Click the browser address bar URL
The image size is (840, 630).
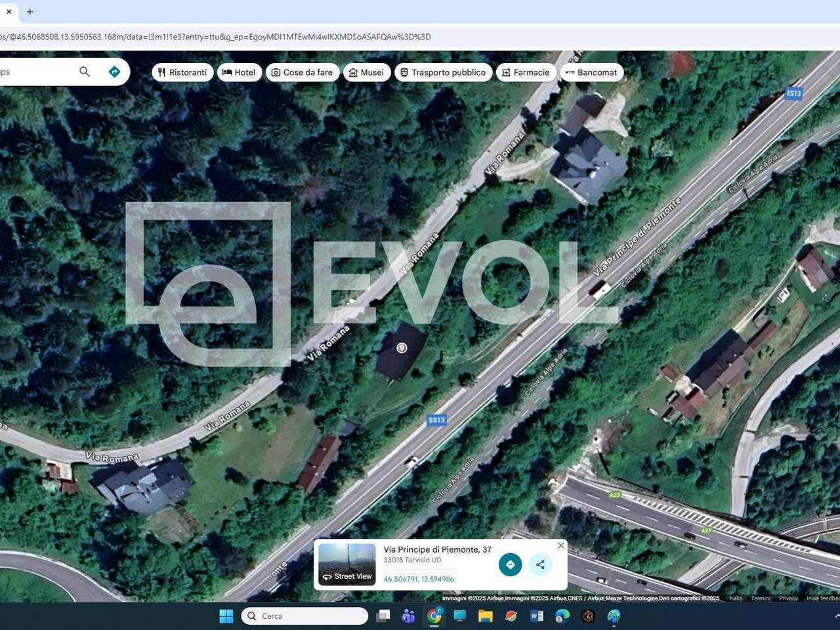click(217, 37)
